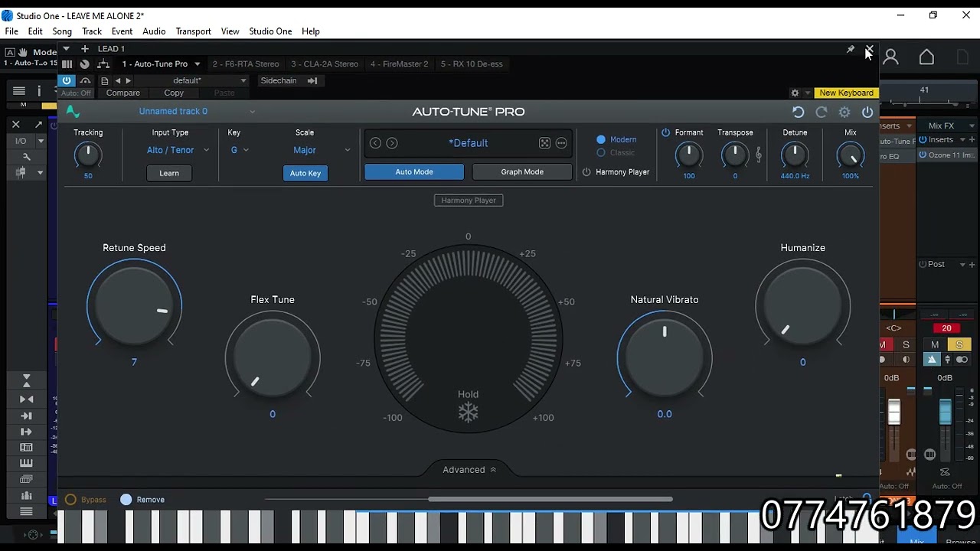Image resolution: width=980 pixels, height=551 pixels.
Task: Toggle the Studio One plugin bypass power button
Action: coord(67,80)
